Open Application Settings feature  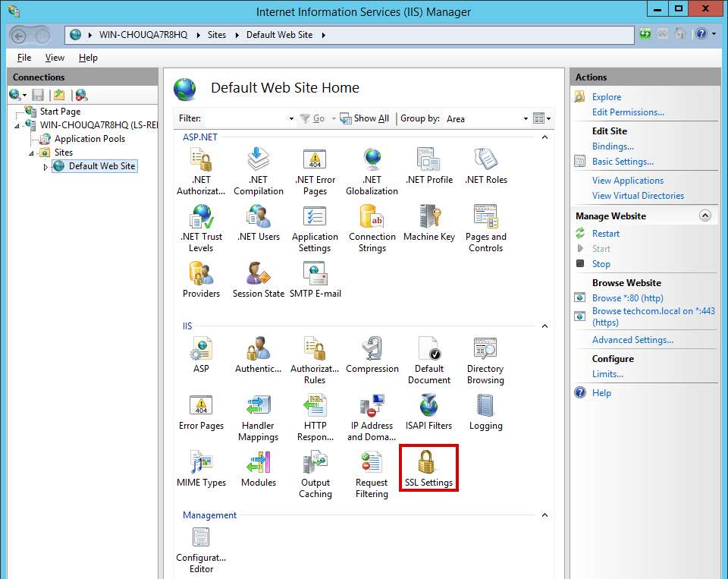click(x=315, y=228)
